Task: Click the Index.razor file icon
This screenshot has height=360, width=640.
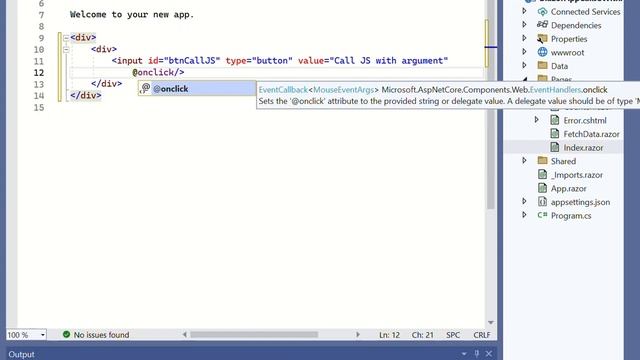Action: pyautogui.click(x=554, y=147)
